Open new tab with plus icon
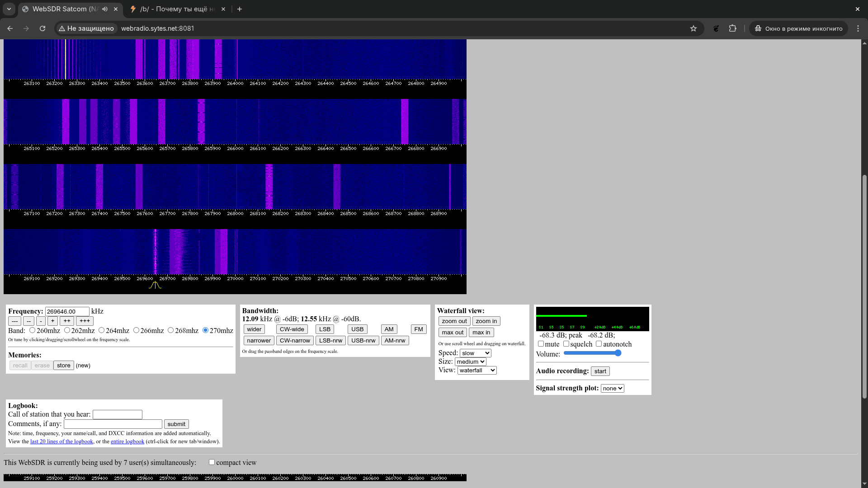Screen dimensions: 868x488 [240, 9]
